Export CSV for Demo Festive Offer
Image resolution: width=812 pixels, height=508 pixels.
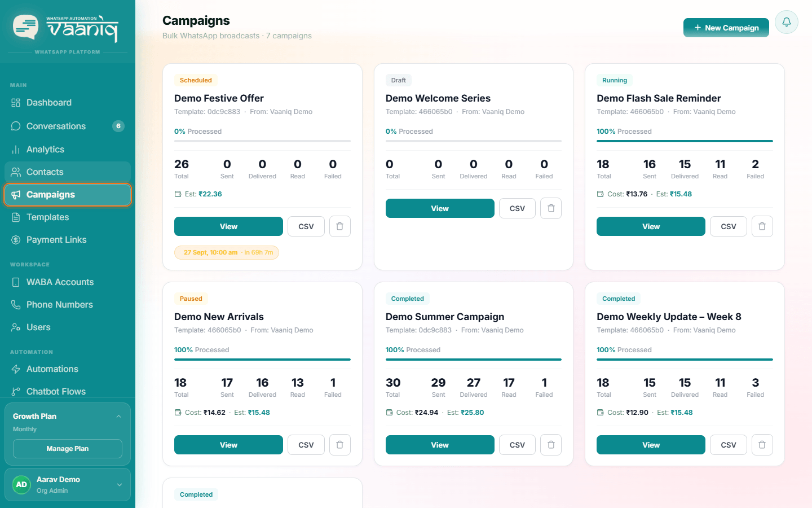pos(306,226)
